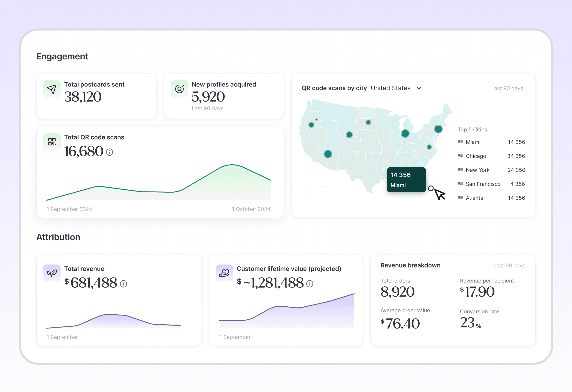The height and width of the screenshot is (392, 572).
Task: Open info icon next to ~1,281,488
Action: pyautogui.click(x=310, y=284)
